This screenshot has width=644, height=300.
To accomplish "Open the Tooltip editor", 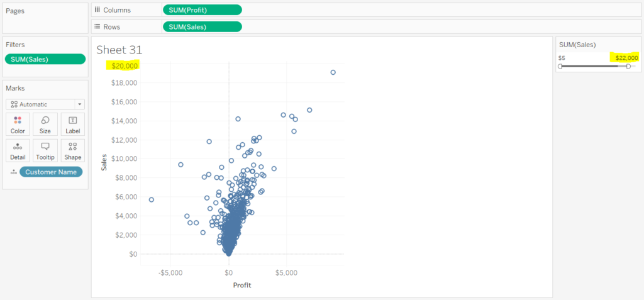I will coord(45,150).
